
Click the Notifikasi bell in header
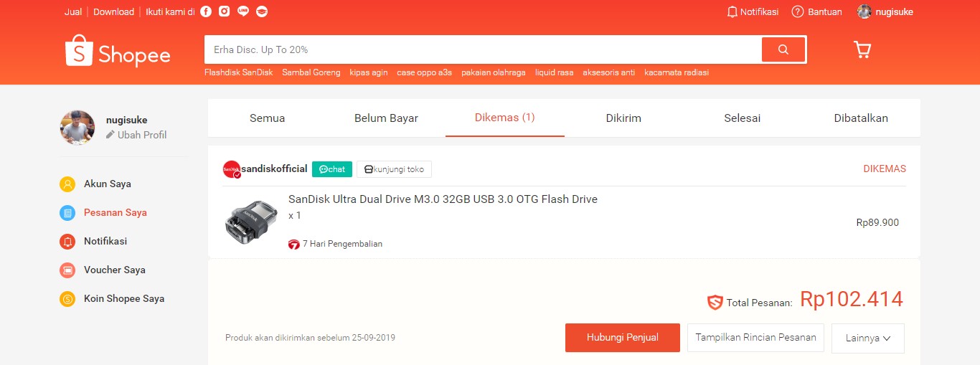coord(752,11)
